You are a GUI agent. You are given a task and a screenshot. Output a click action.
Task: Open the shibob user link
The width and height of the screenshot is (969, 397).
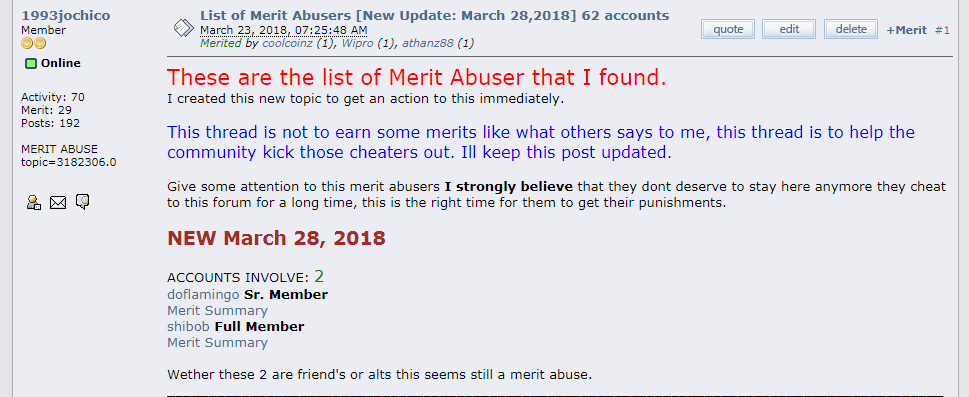[188, 327]
